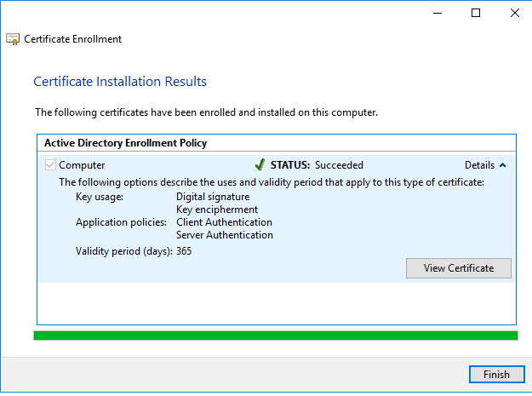Click the 'Certificate Installation Results' heading
Viewport: 532px width, 396px height.
pos(120,82)
